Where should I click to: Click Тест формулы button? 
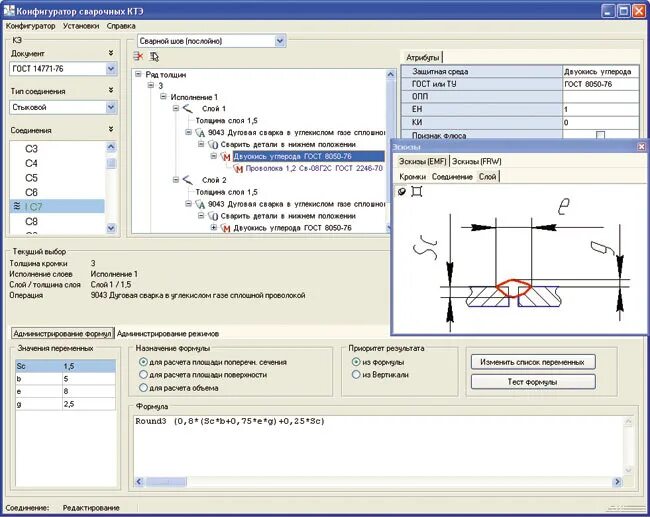coord(533,382)
